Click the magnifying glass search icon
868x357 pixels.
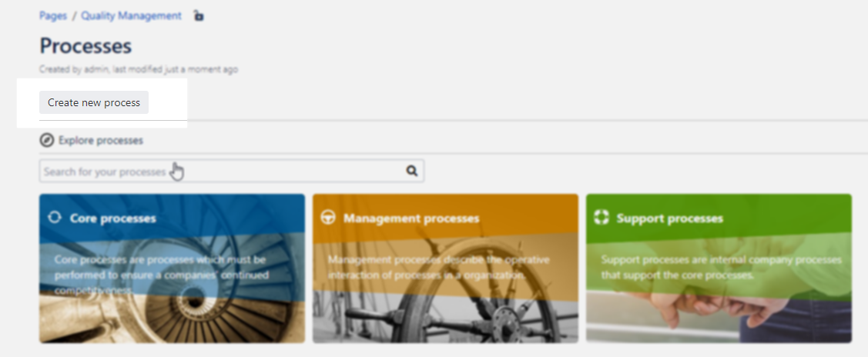tap(411, 172)
